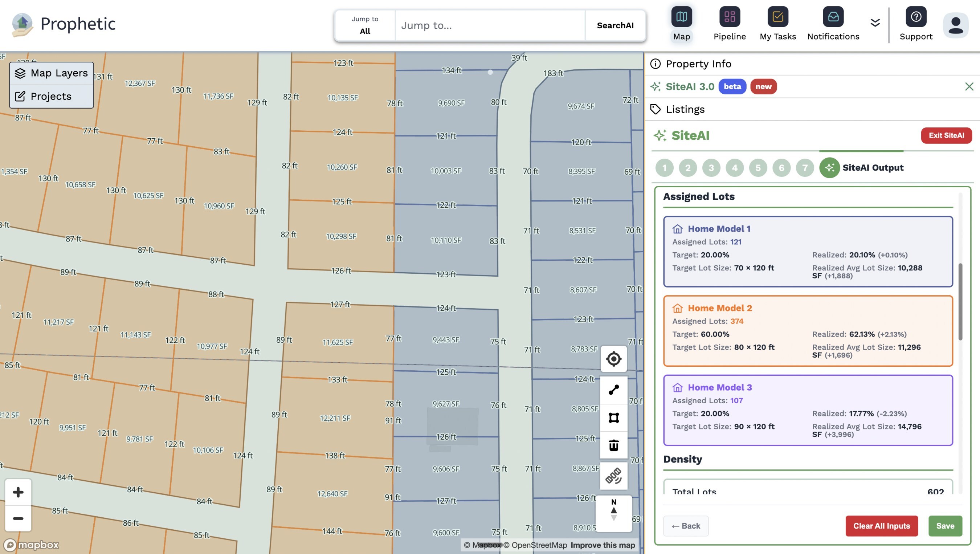
Task: Click the Map Layers stack icon
Action: coord(20,73)
